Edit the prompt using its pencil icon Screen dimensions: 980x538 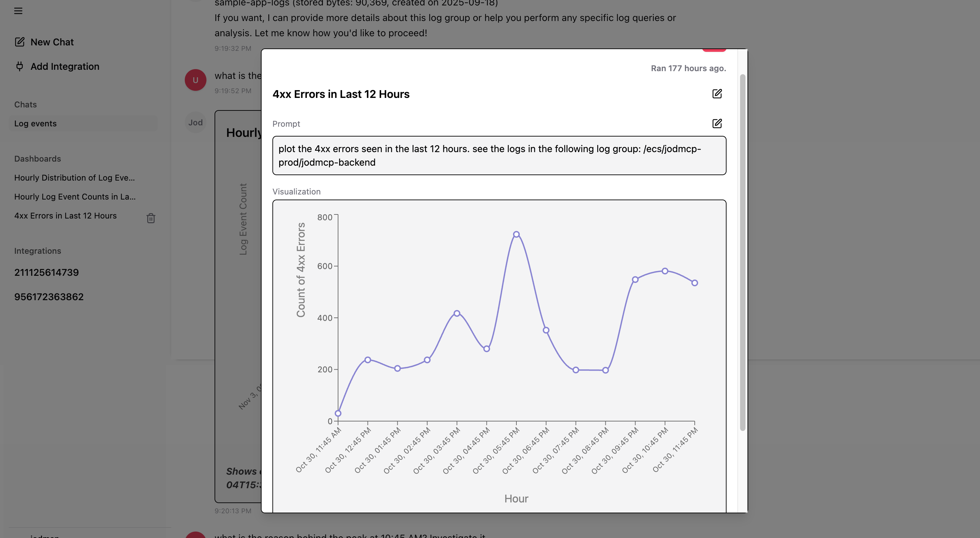[717, 123]
